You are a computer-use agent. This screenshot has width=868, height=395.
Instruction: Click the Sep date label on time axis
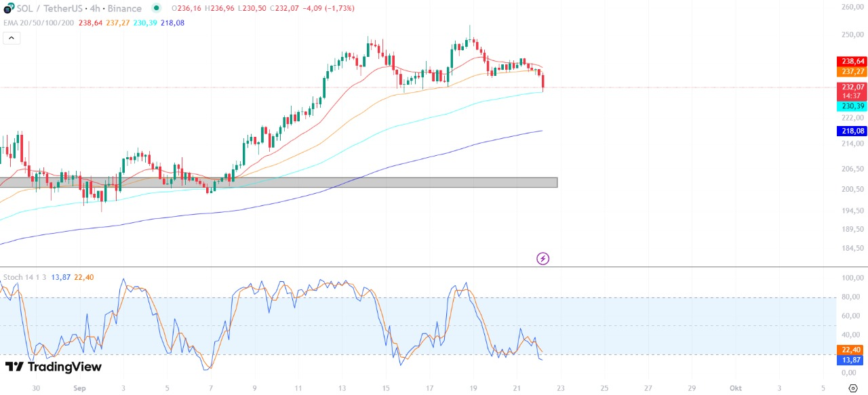80,388
